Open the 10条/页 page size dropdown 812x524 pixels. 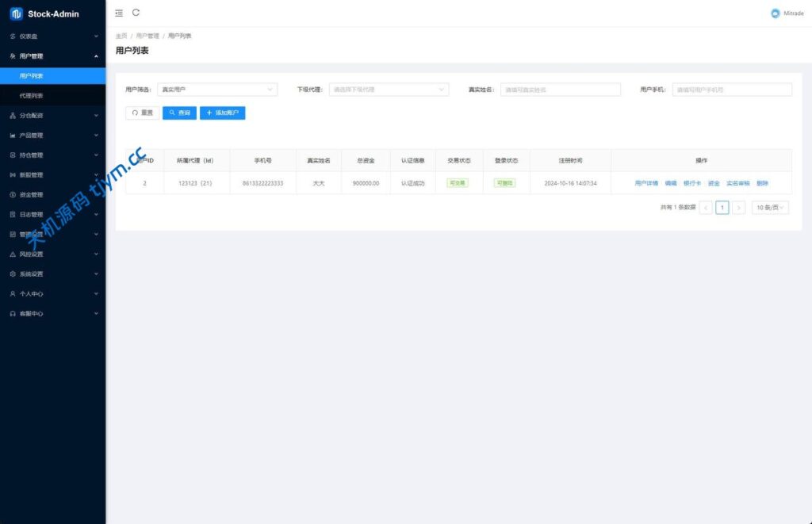770,208
